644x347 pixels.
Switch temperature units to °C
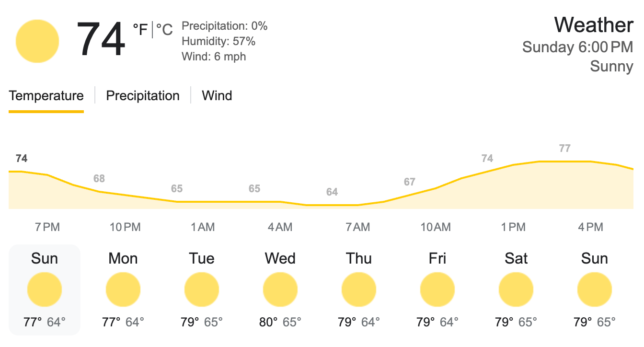tap(164, 30)
